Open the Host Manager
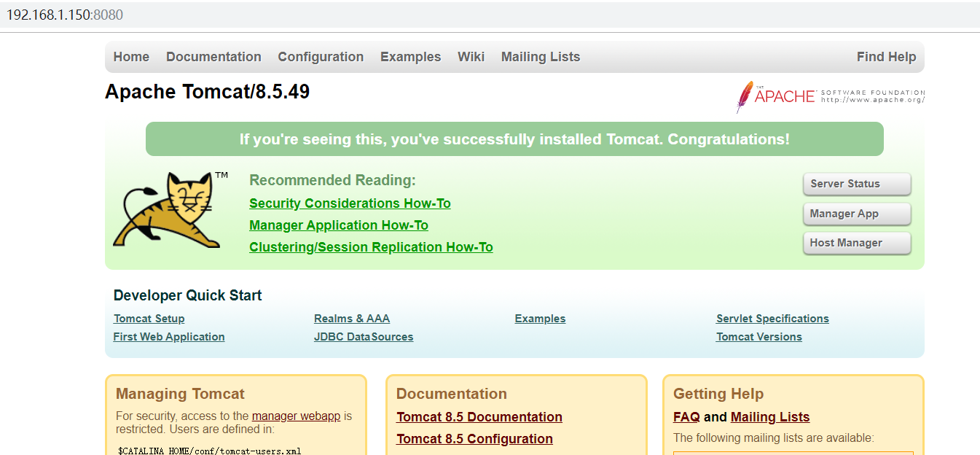 click(x=856, y=243)
